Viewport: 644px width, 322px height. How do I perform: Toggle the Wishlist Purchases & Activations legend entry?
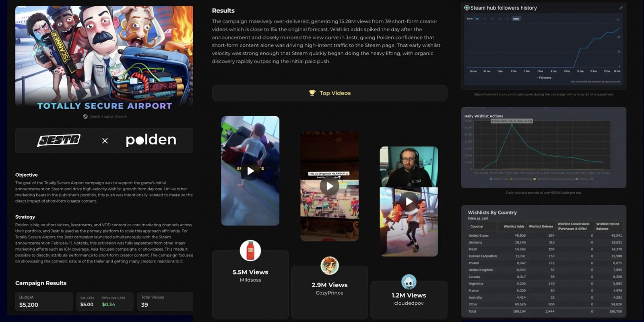click(x=554, y=179)
